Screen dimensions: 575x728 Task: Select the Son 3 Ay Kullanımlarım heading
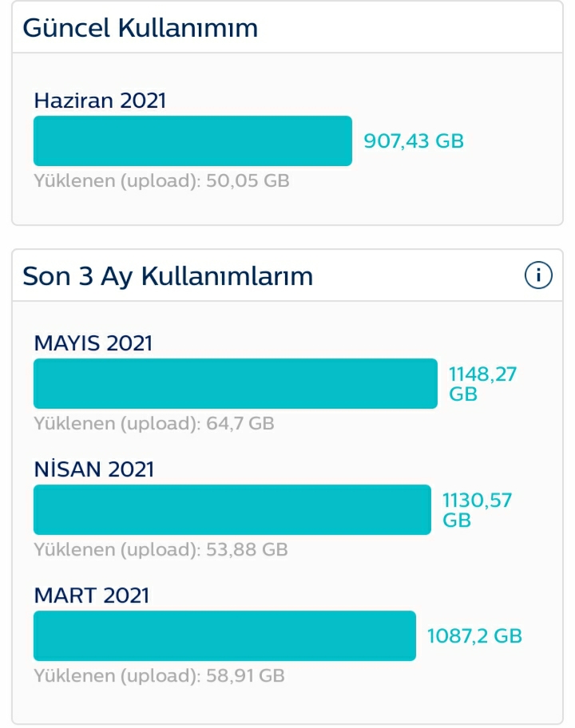tap(168, 276)
